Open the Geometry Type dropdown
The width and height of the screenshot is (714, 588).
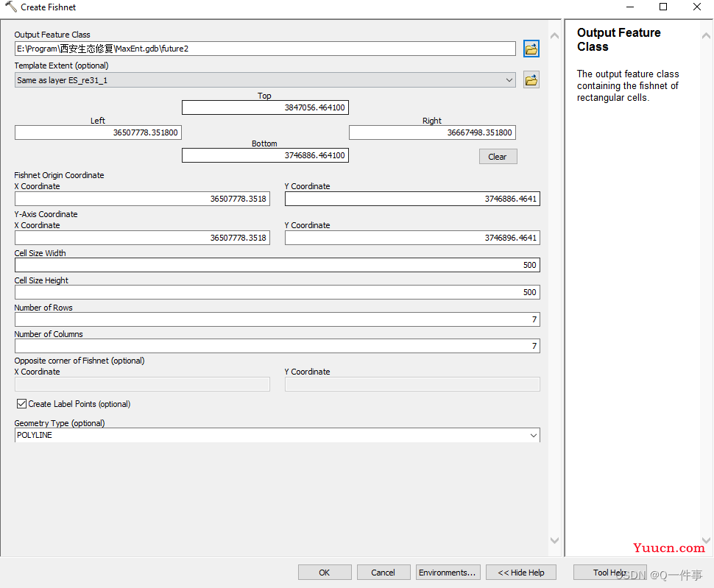coord(534,435)
